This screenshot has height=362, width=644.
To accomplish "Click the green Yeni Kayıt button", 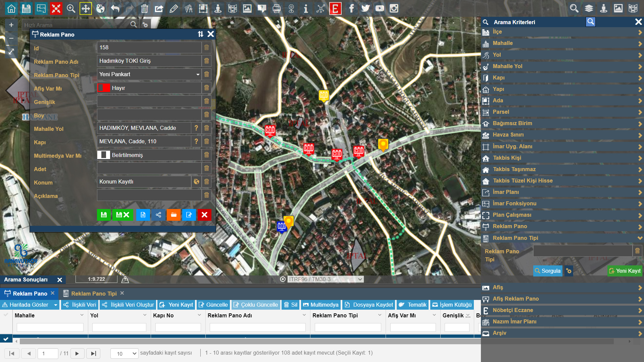I will (625, 271).
